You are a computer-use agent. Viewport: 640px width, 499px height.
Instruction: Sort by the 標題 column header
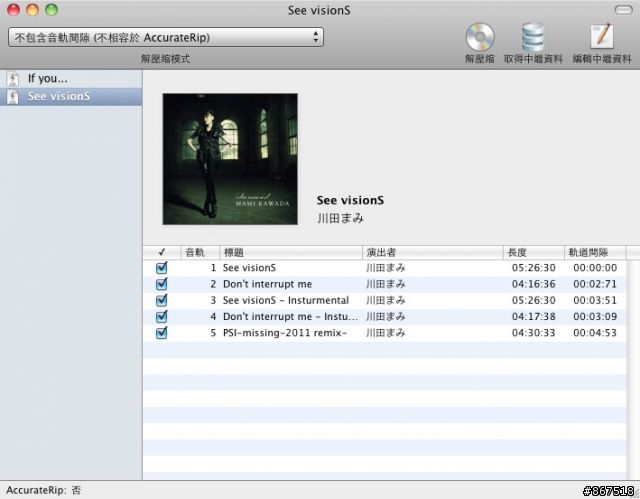pyautogui.click(x=291, y=253)
